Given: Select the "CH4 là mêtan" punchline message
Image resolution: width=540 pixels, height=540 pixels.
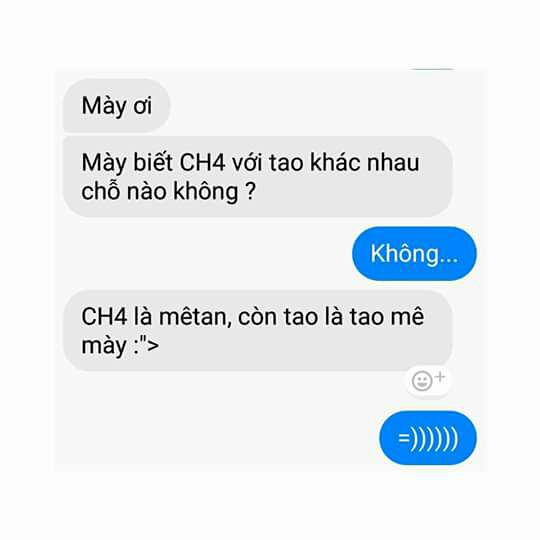Looking at the screenshot, I should [x=258, y=330].
